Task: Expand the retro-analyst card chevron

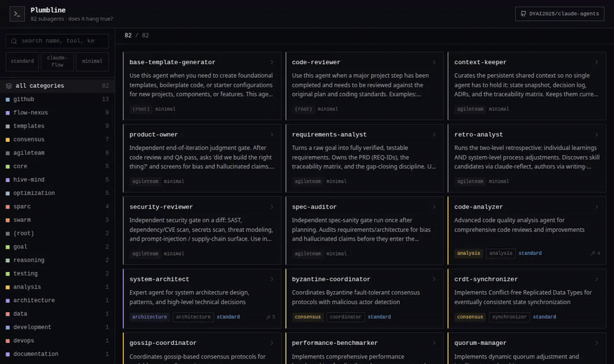Action: [596, 135]
